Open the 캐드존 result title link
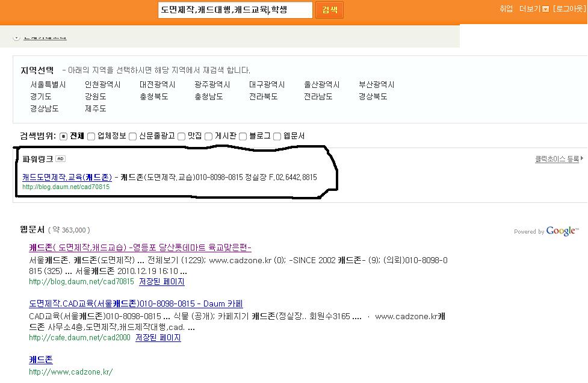The width and height of the screenshot is (588, 383). click(41, 360)
